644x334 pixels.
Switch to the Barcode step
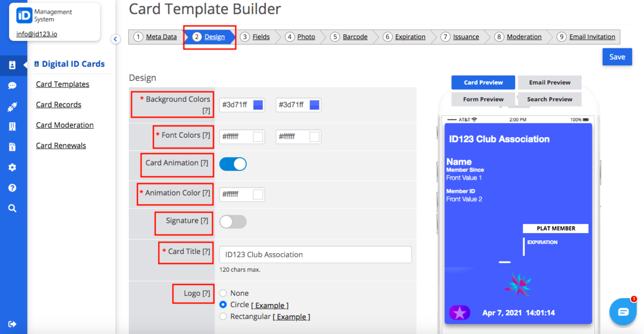pos(355,36)
